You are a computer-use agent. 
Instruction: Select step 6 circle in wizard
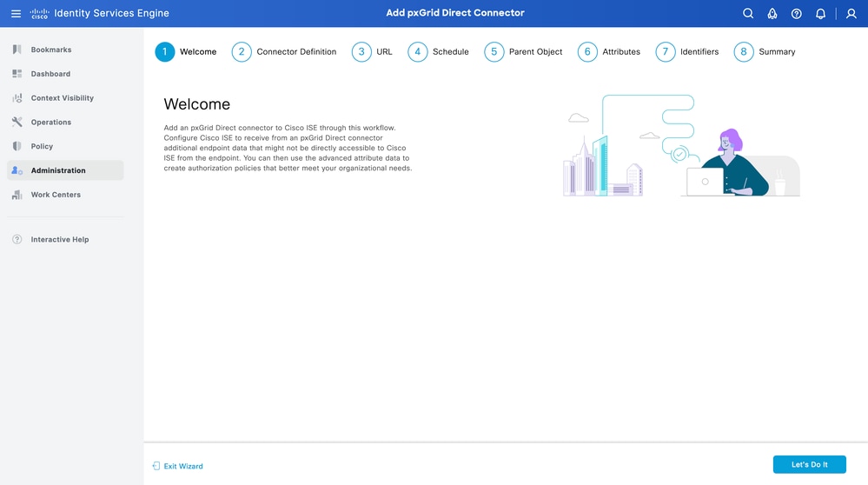(587, 51)
